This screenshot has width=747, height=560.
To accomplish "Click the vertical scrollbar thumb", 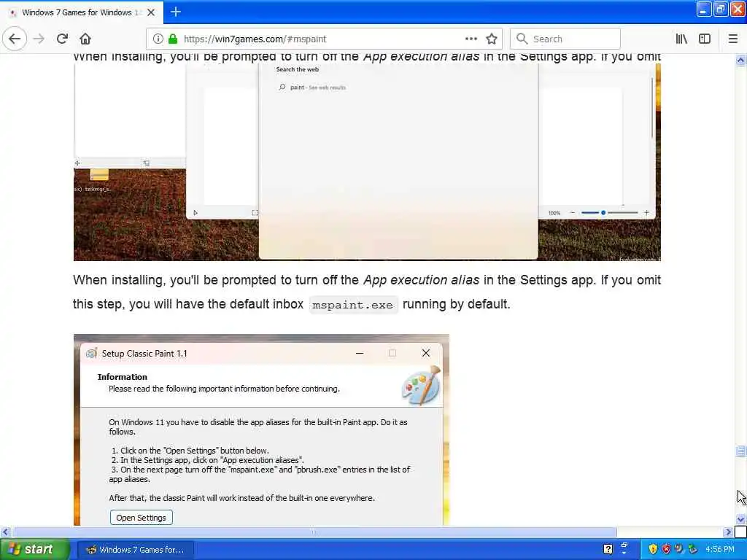I will coord(741,451).
